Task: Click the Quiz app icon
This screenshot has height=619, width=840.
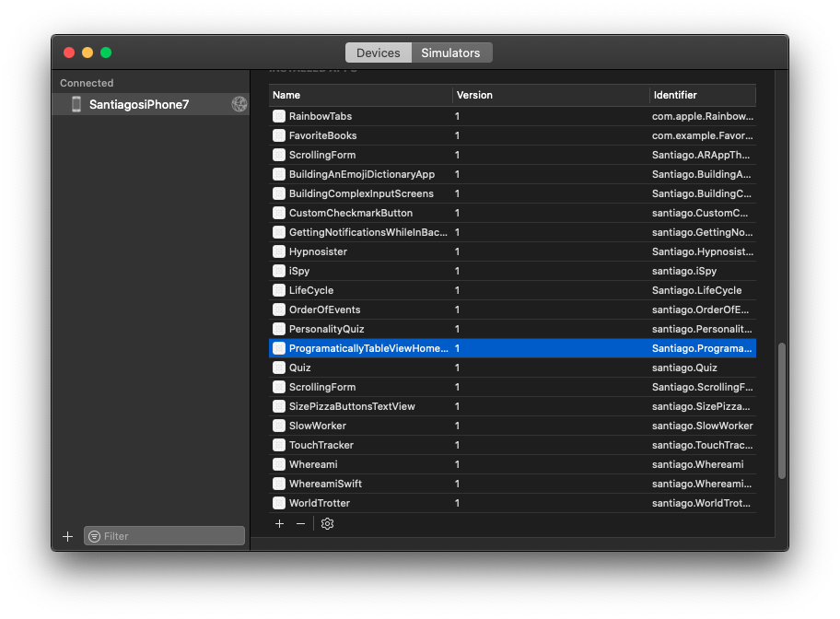Action: click(279, 368)
